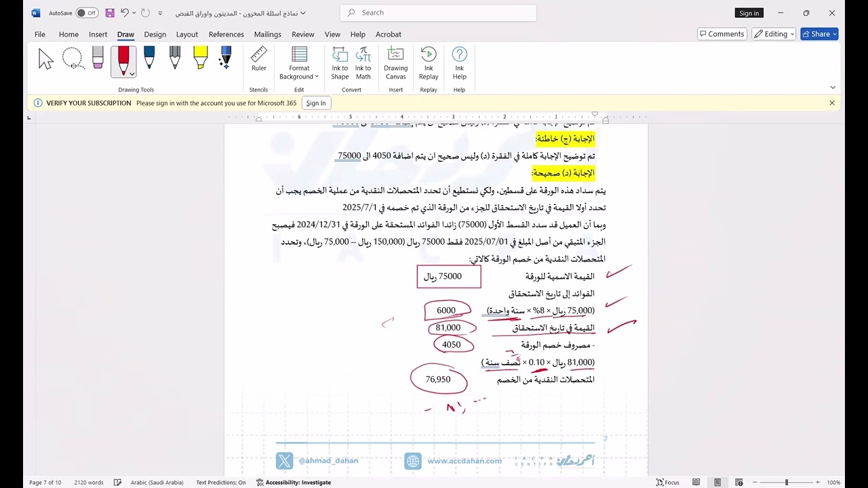
Task: Switch to Web Layout view
Action: coord(738,483)
